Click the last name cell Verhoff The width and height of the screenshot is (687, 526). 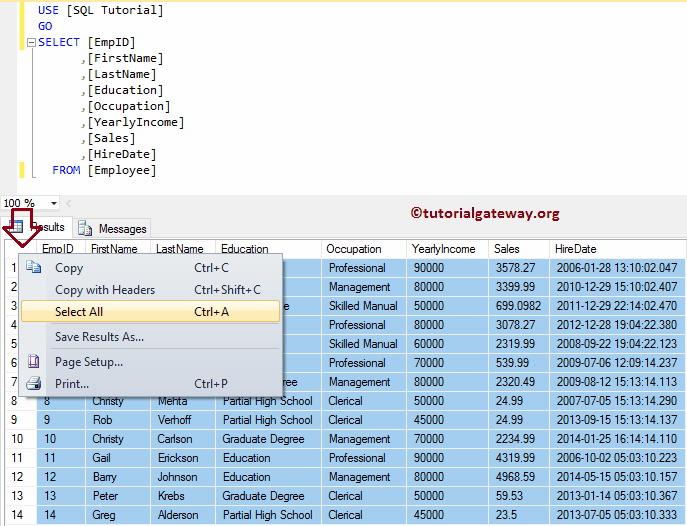coord(183,420)
